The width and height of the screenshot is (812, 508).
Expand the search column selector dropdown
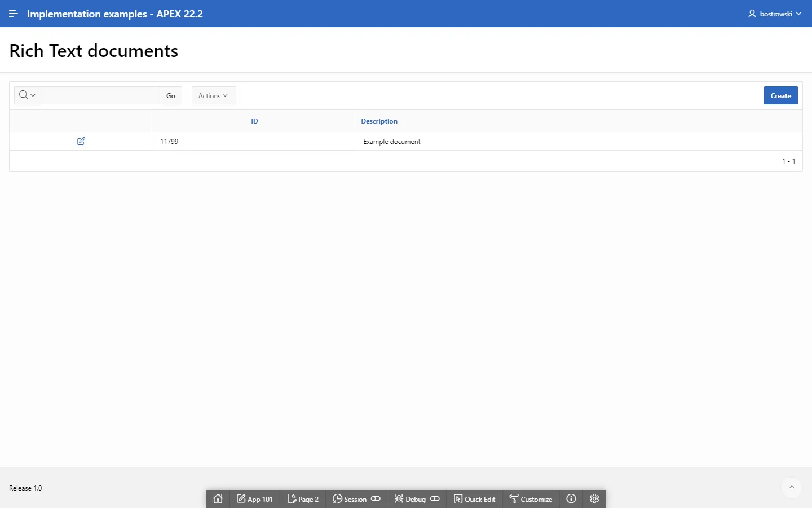(28, 95)
